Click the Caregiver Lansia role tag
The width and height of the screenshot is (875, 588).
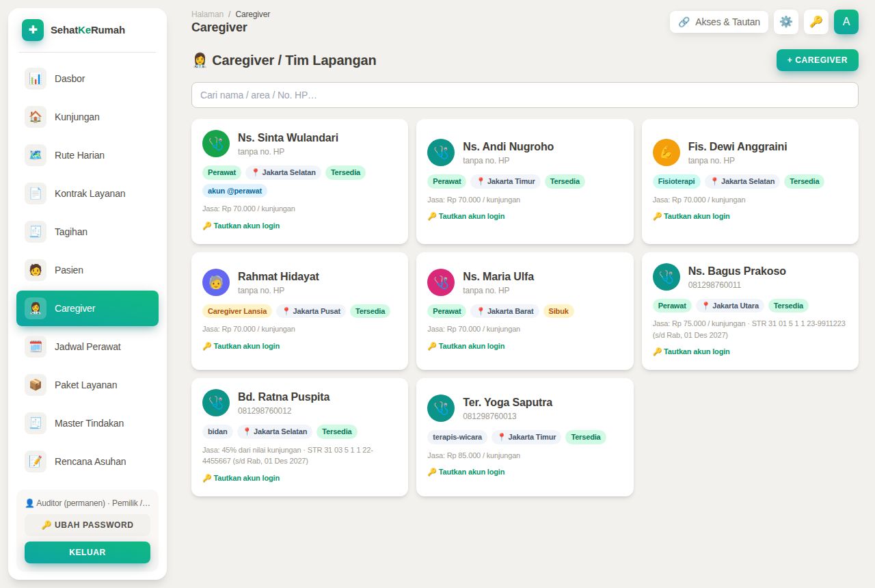coord(237,311)
